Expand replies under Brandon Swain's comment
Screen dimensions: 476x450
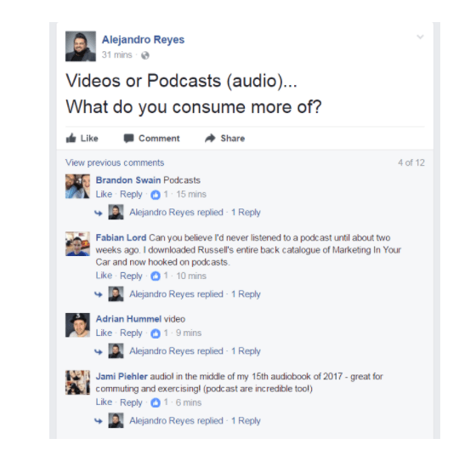(x=246, y=212)
